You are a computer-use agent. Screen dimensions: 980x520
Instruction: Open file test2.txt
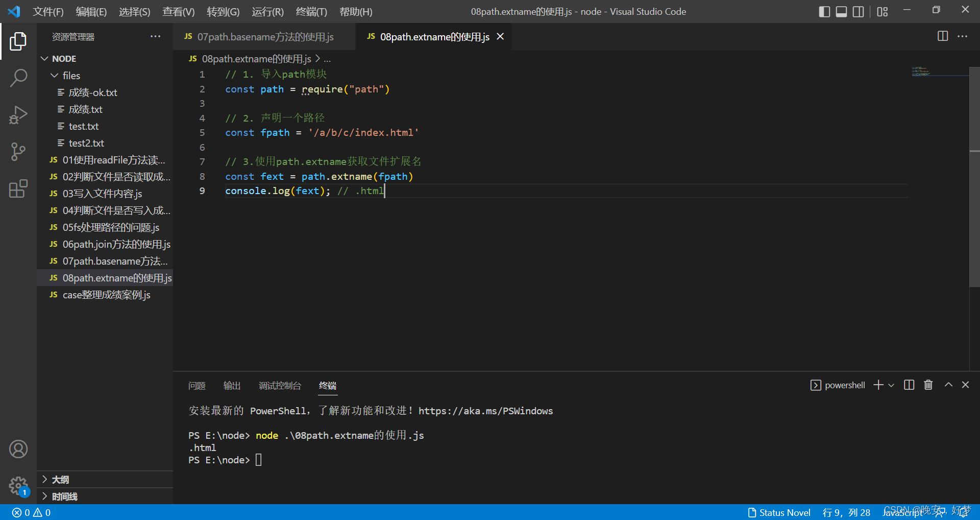pyautogui.click(x=105, y=143)
